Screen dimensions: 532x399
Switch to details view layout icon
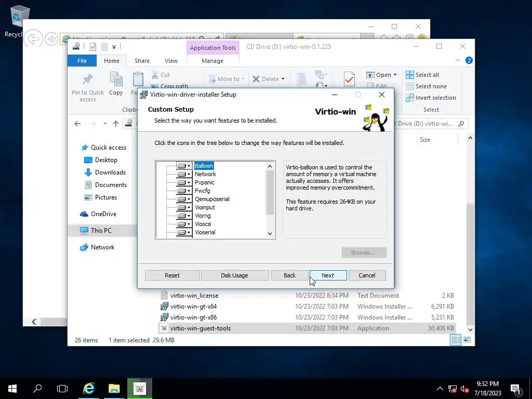click(456, 340)
